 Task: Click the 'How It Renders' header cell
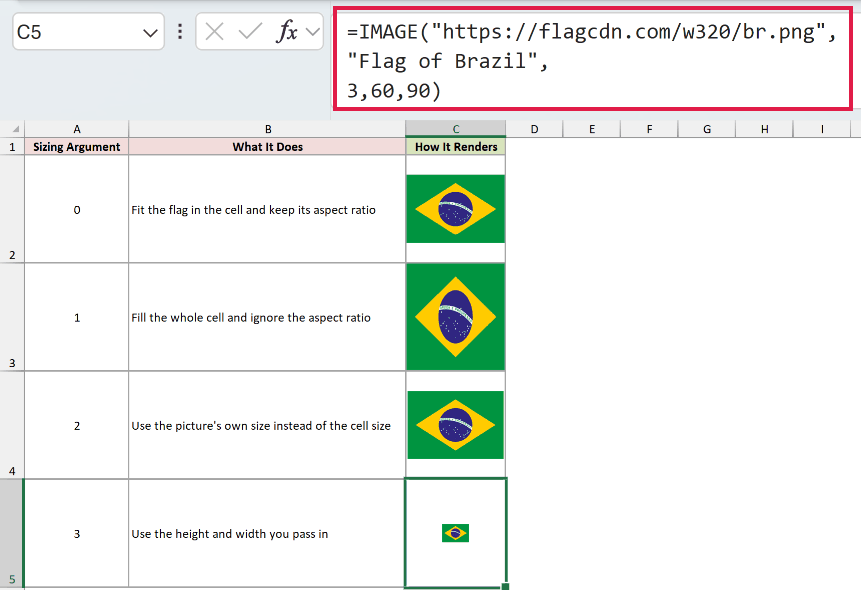click(x=456, y=147)
